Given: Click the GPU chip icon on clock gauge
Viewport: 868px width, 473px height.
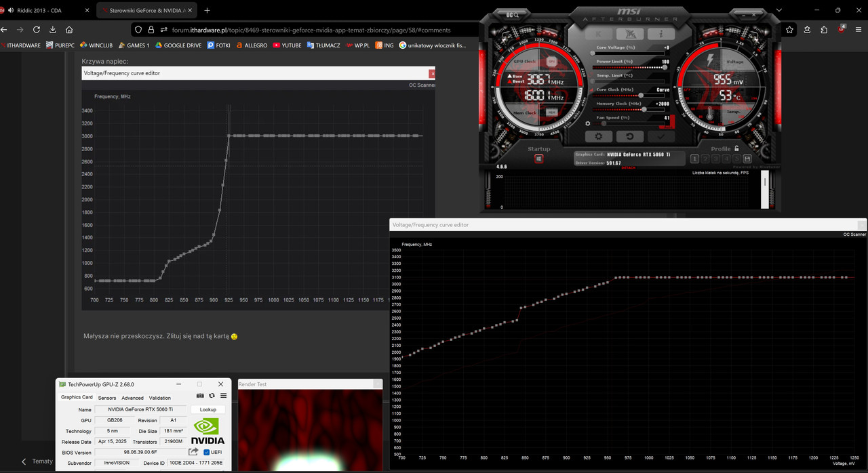Looking at the screenshot, I should tap(551, 61).
